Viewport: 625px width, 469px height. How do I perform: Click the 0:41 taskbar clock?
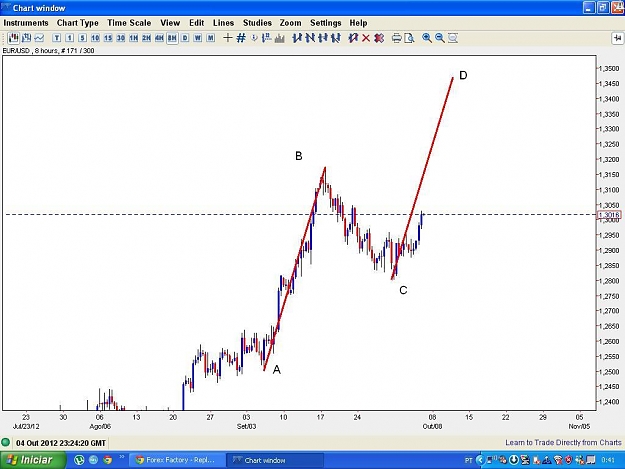click(x=608, y=460)
